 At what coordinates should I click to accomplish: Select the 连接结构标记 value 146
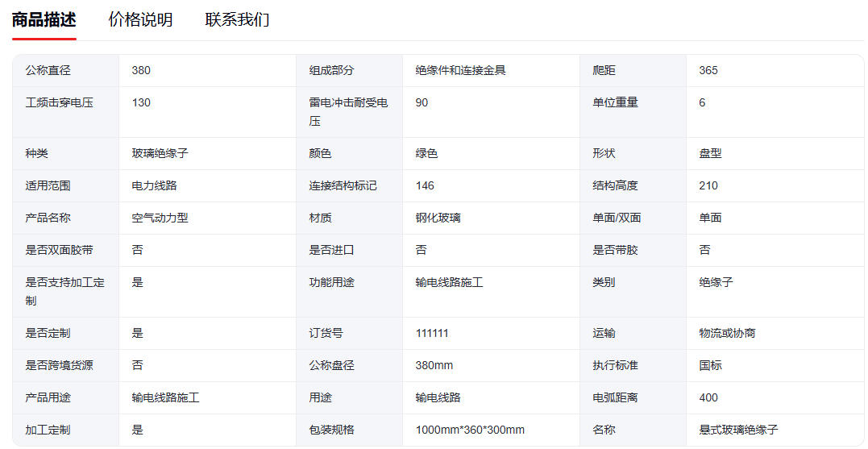tap(425, 185)
